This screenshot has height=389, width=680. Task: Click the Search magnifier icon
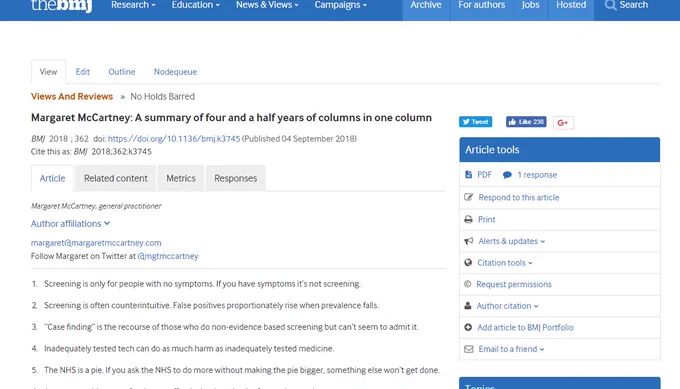point(610,5)
